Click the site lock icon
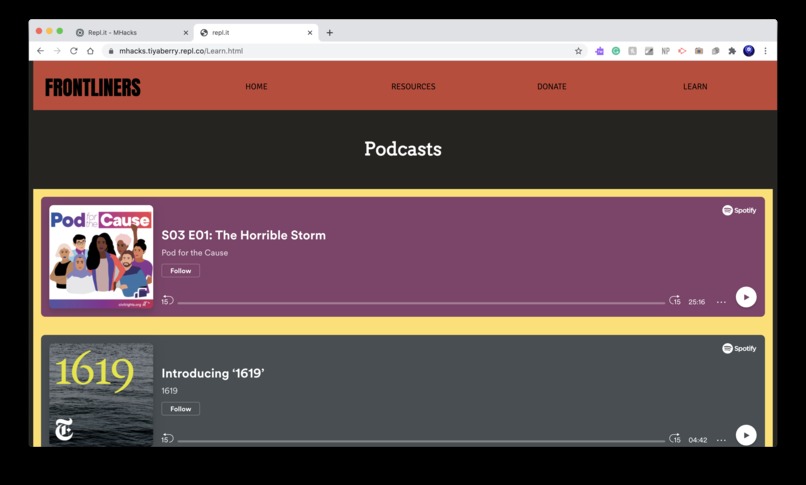This screenshot has height=485, width=806. tap(111, 51)
